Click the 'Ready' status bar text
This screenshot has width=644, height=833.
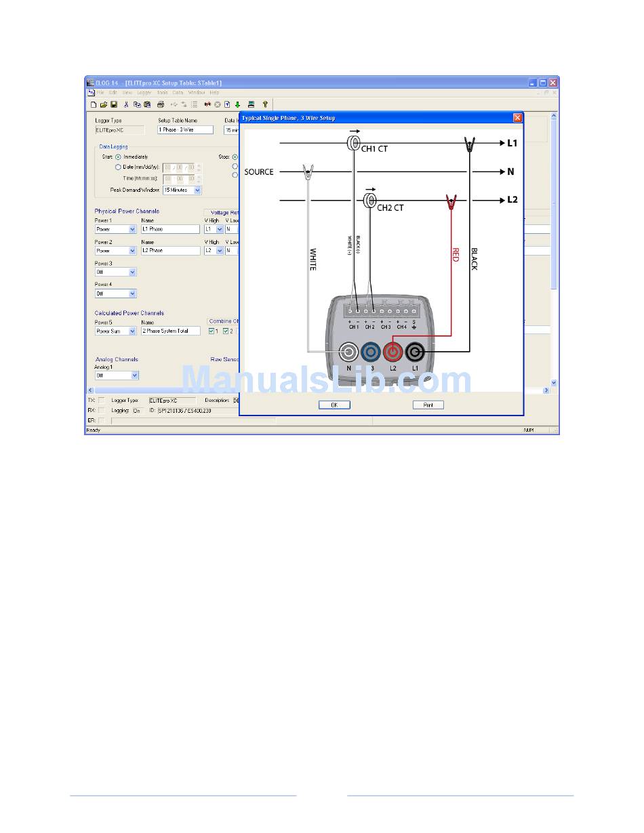coord(94,430)
